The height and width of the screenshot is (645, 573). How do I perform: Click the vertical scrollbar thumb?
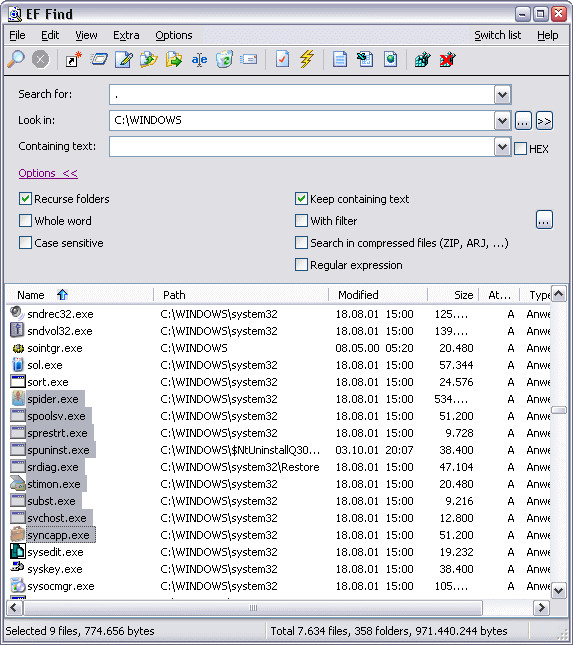(559, 410)
